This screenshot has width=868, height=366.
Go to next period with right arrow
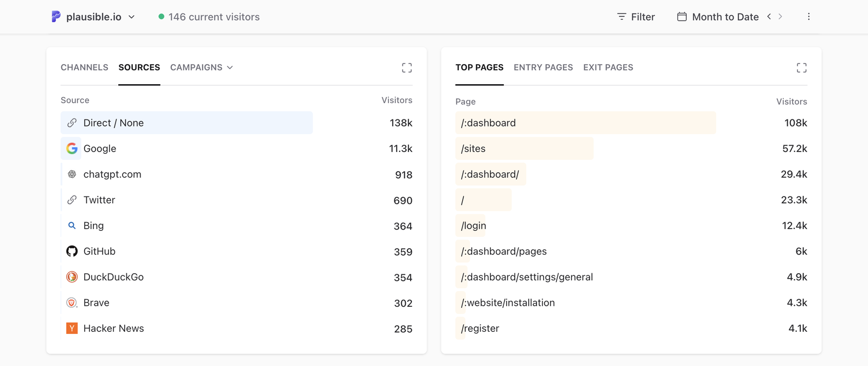(x=780, y=17)
